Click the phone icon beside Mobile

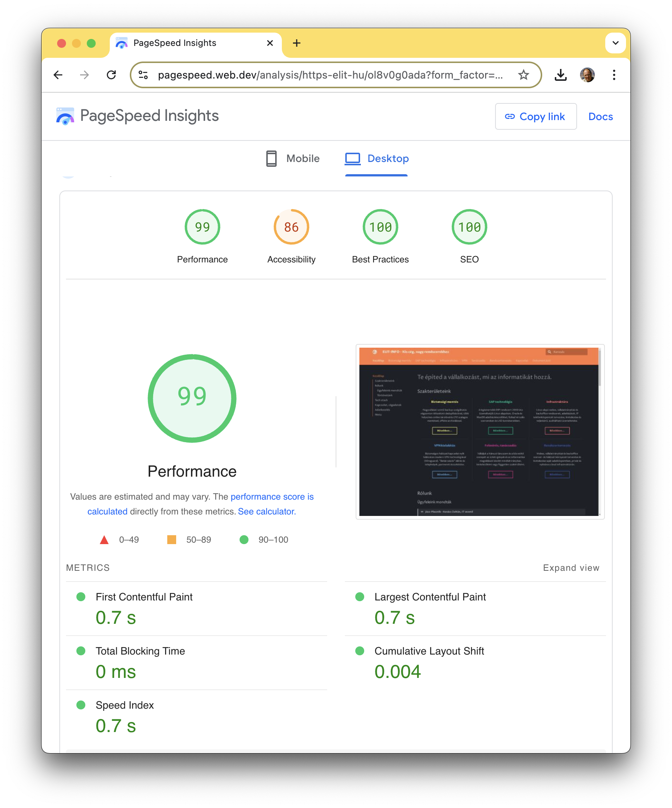(272, 159)
